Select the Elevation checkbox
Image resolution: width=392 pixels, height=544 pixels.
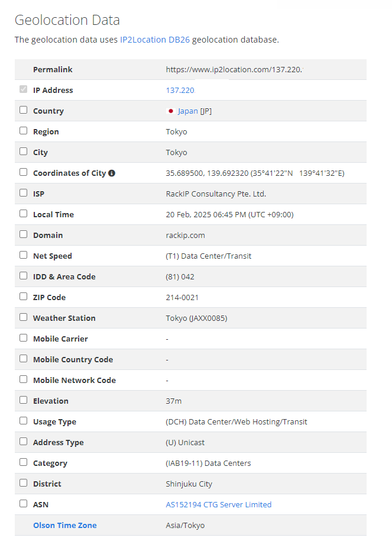coord(23,400)
